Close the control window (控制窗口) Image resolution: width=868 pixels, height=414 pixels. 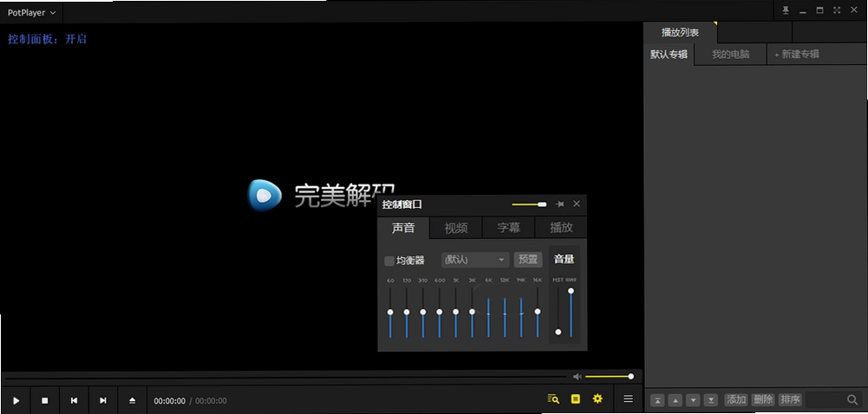click(x=577, y=204)
